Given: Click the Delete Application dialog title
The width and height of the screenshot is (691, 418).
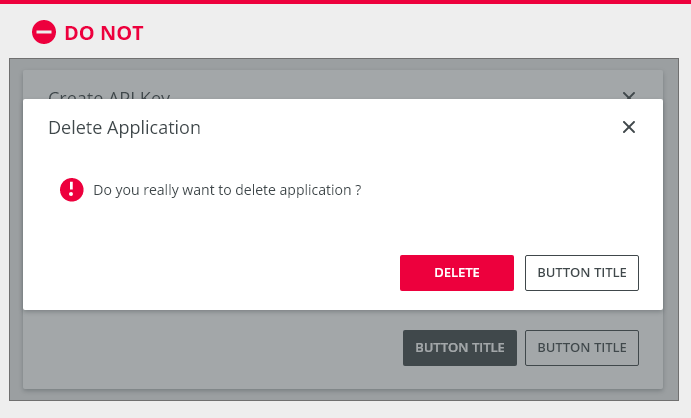Looking at the screenshot, I should (124, 128).
